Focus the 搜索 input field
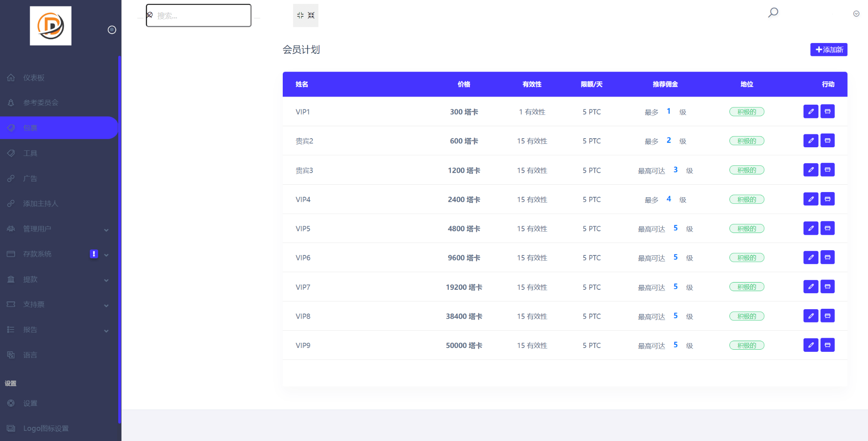The width and height of the screenshot is (868, 441). pyautogui.click(x=198, y=16)
